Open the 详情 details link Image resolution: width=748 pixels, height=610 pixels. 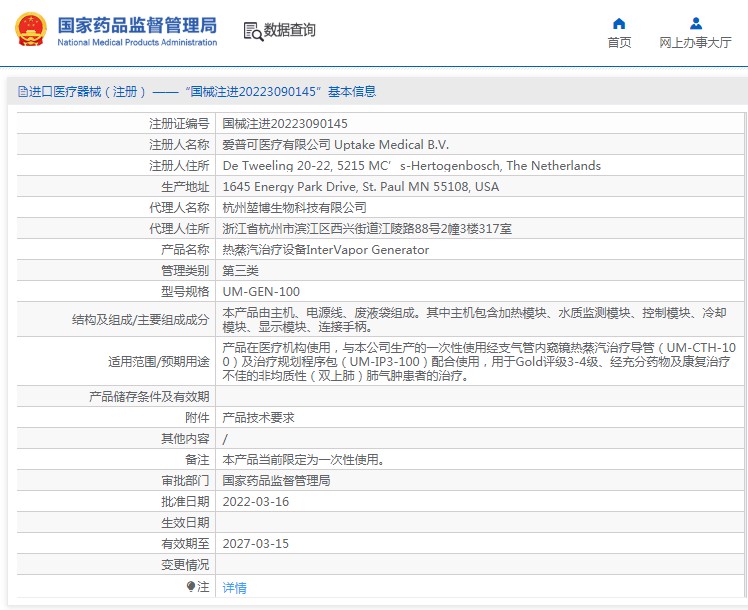[234, 588]
